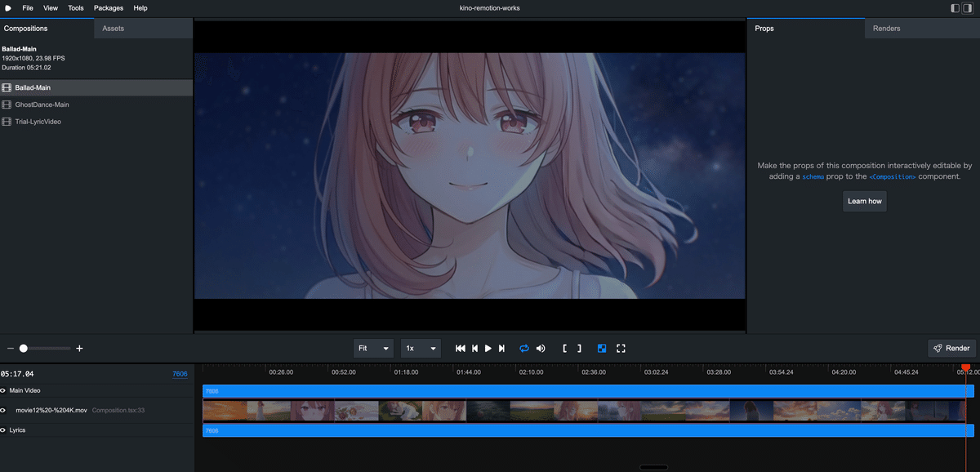980x472 pixels.
Task: Open the 1x playback speed dropdown
Action: (x=420, y=348)
